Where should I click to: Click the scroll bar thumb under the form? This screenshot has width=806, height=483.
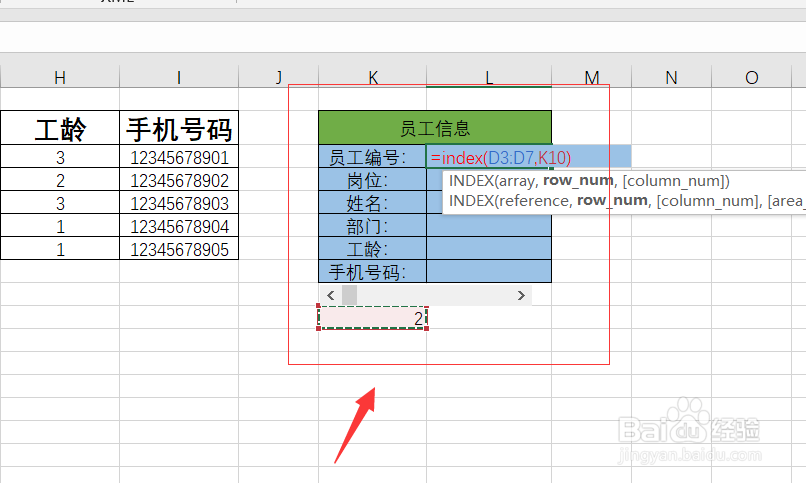(x=350, y=295)
